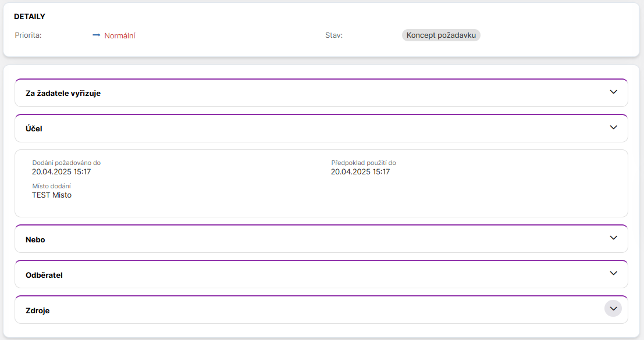Click the Za žadatele vyřizuje section title
The height and width of the screenshot is (340, 644).
63,93
